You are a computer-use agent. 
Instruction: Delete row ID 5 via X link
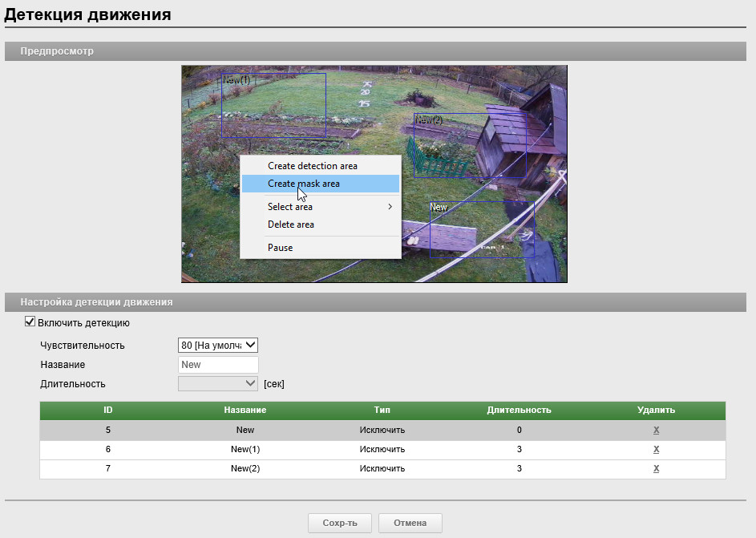[x=657, y=430]
